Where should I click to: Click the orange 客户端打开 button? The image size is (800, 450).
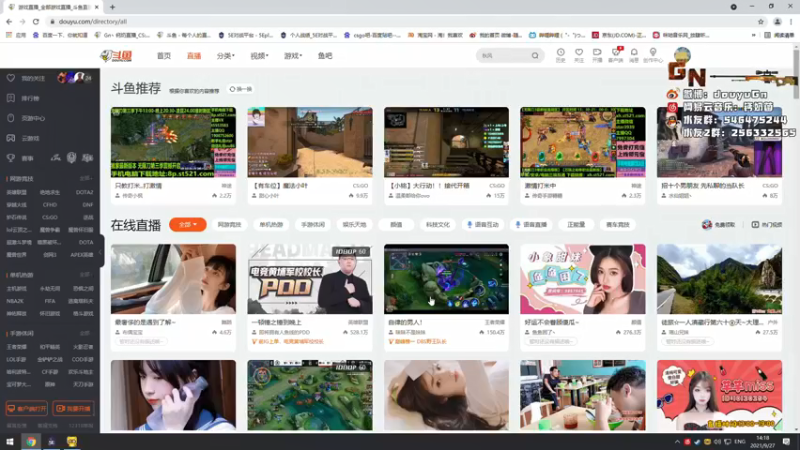pyautogui.click(x=27, y=408)
